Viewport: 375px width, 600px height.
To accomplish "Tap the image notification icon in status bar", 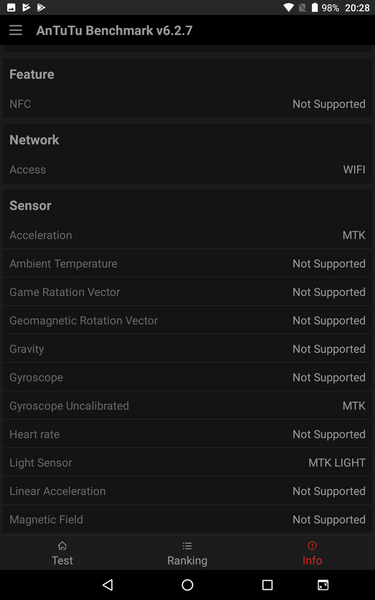I will [x=11, y=7].
